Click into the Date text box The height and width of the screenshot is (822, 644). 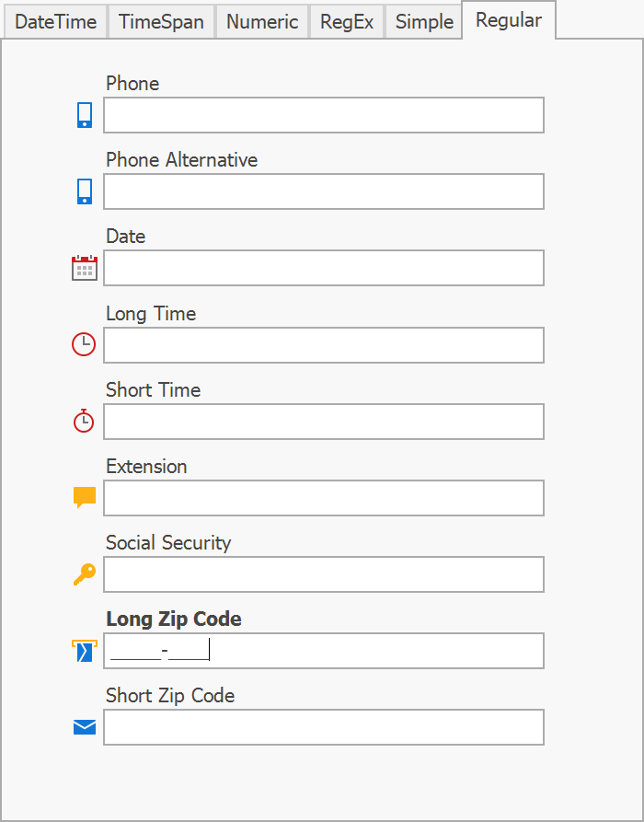point(324,268)
